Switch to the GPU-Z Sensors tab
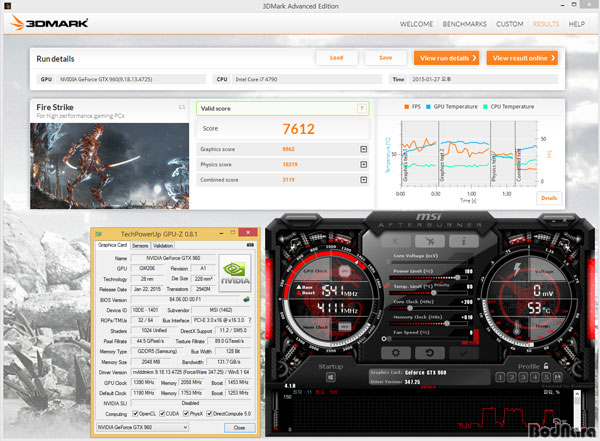The height and width of the screenshot is (441, 600). pos(140,245)
